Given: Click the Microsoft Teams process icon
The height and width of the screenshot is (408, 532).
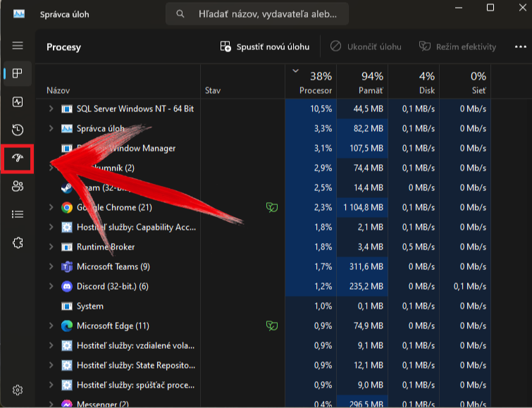Looking at the screenshot, I should (67, 267).
